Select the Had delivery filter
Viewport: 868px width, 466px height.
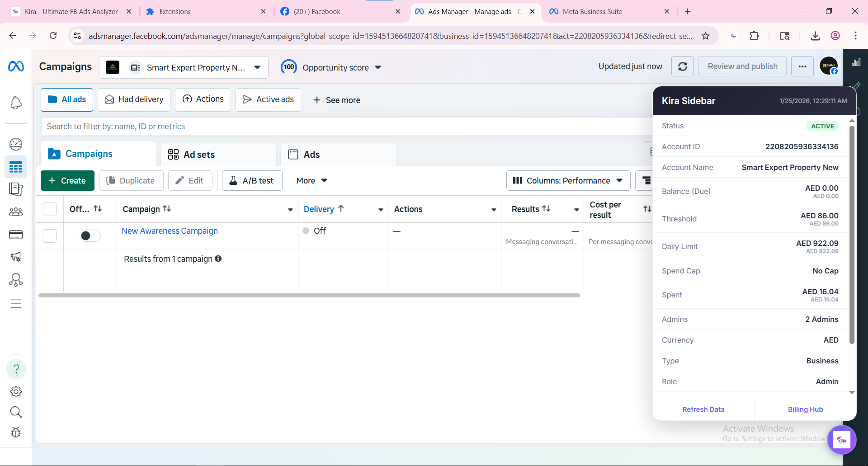134,99
